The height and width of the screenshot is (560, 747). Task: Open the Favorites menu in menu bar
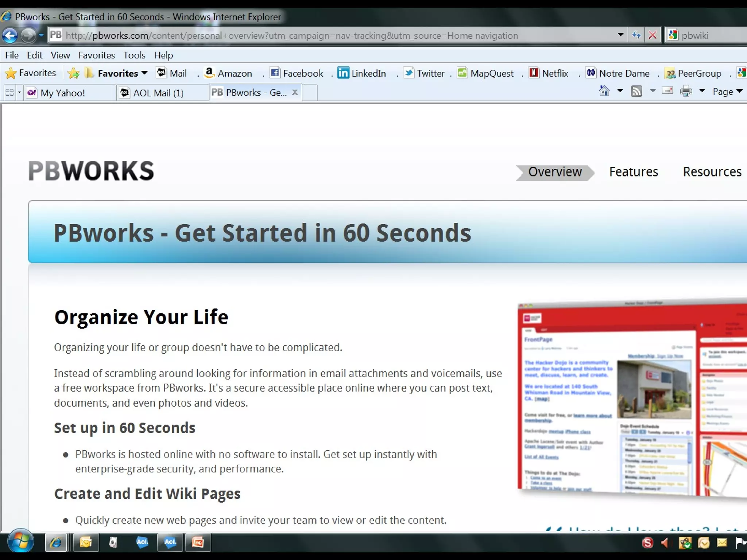pyautogui.click(x=97, y=55)
